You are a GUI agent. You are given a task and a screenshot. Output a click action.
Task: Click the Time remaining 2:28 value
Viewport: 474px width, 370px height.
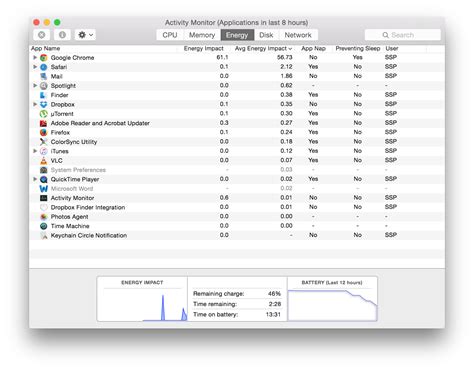tap(275, 304)
